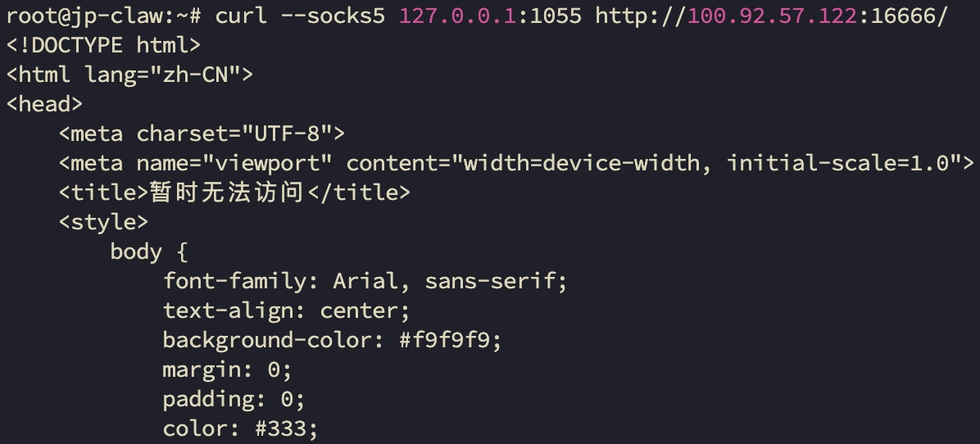The image size is (980, 444).
Task: Click the meta charset="UTF-8" line
Action: pos(202,134)
